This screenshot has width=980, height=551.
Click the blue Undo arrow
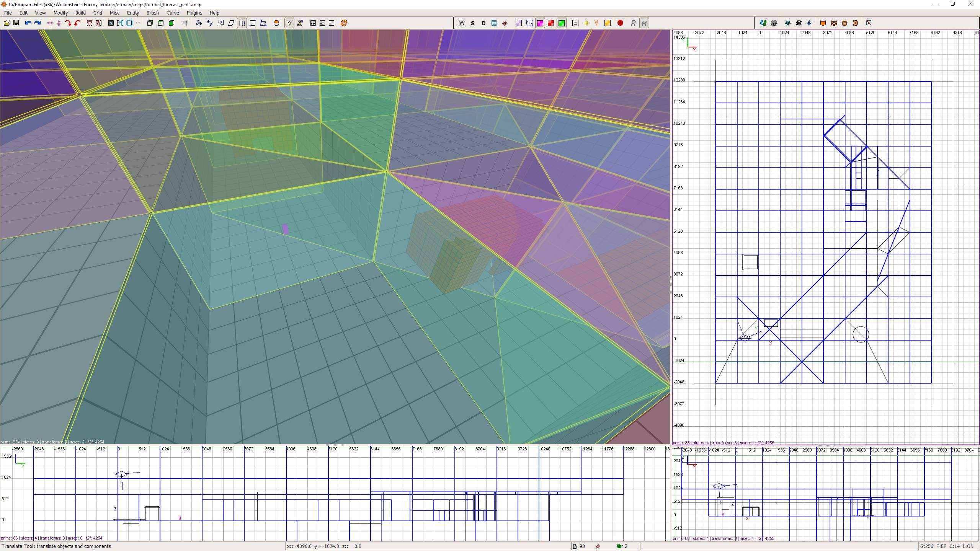click(28, 23)
